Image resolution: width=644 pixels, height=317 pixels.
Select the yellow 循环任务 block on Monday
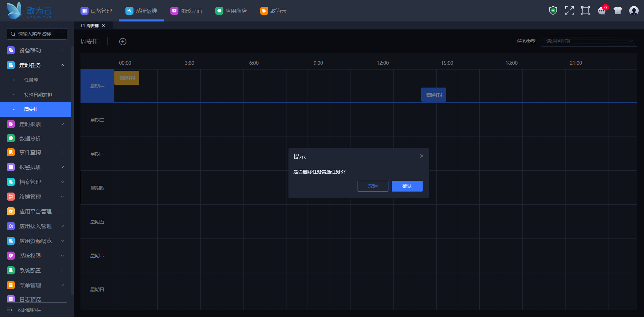[127, 78]
